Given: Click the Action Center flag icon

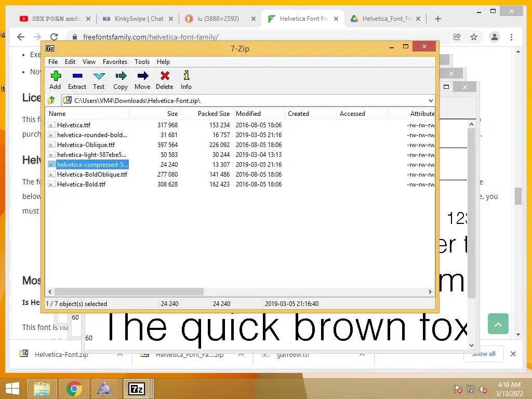Looking at the screenshot, I should (x=458, y=389).
